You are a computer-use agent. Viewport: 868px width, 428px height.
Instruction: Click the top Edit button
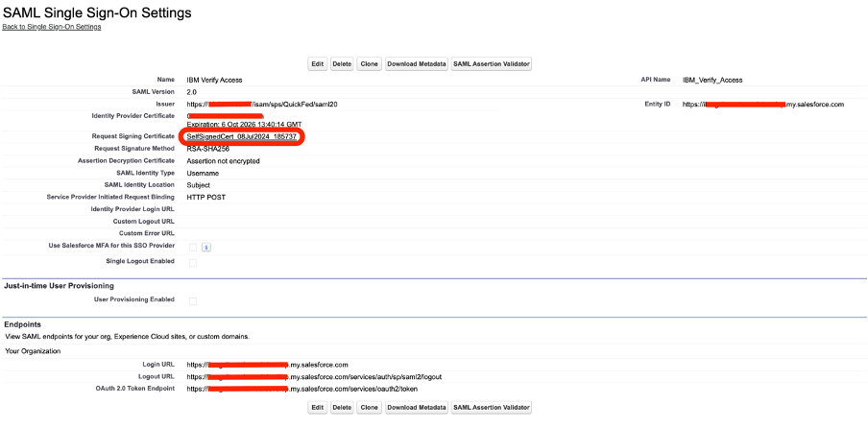317,64
